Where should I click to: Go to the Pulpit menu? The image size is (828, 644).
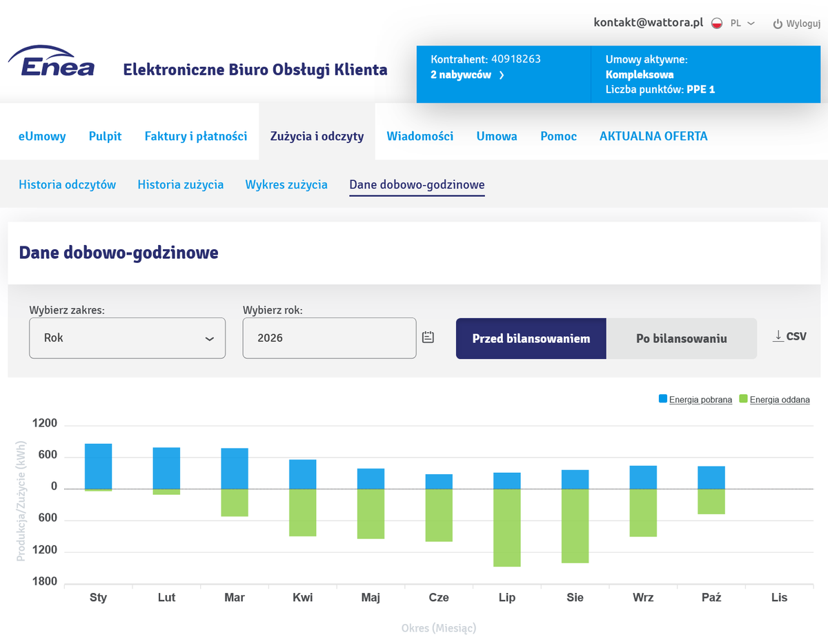(105, 136)
